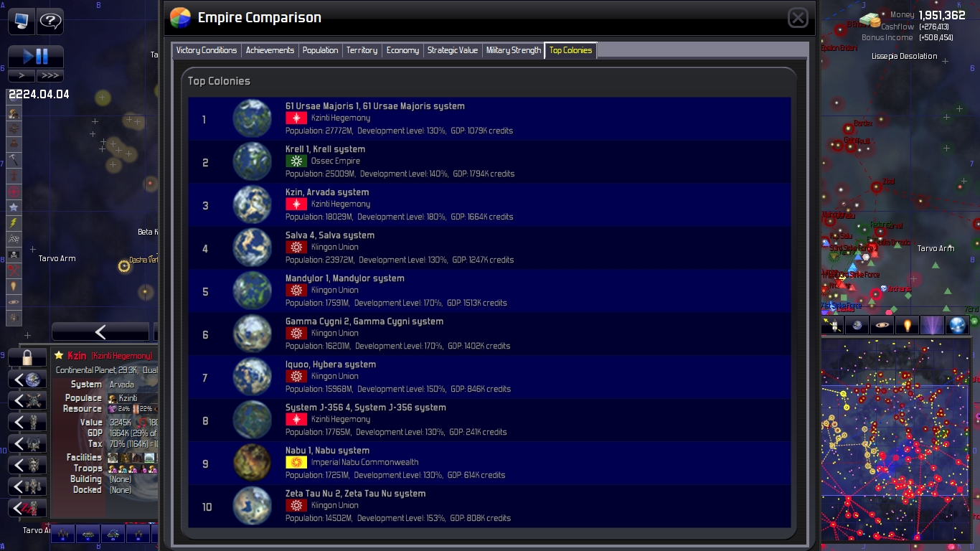Image resolution: width=980 pixels, height=551 pixels.
Task: Open the Territory tab
Action: 362,50
